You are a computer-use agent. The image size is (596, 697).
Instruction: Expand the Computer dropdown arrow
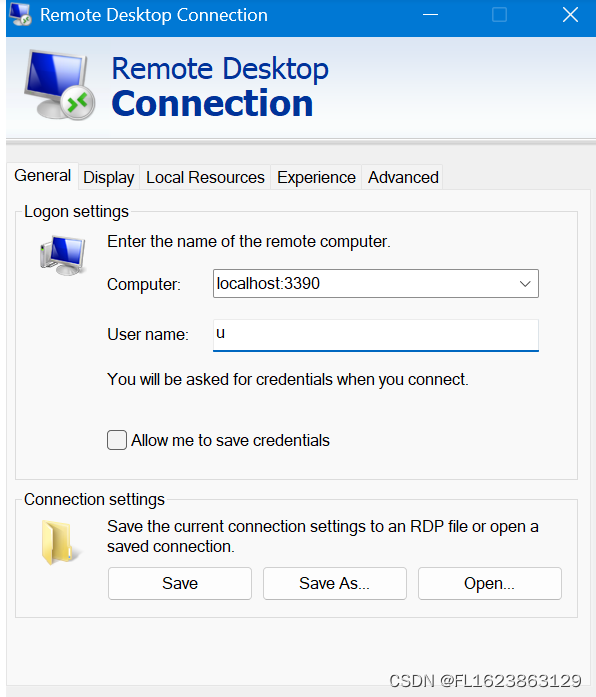(x=525, y=284)
